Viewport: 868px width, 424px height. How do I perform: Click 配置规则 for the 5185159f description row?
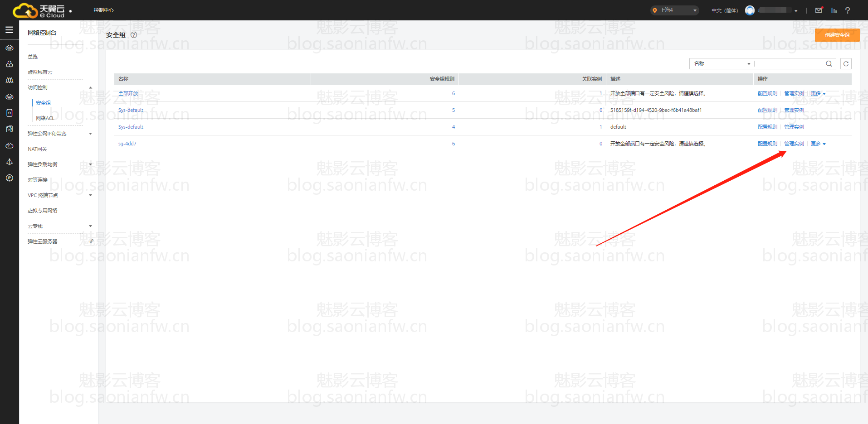tap(767, 110)
